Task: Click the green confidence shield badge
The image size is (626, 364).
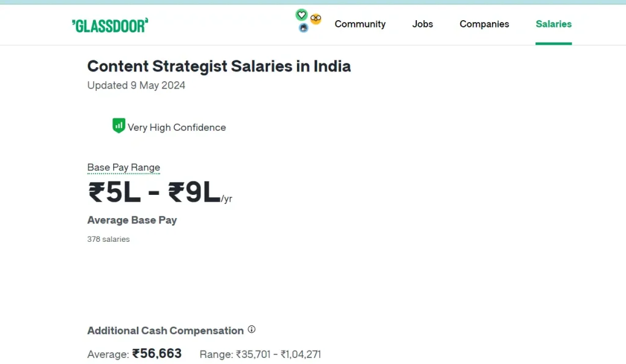Action: (119, 126)
